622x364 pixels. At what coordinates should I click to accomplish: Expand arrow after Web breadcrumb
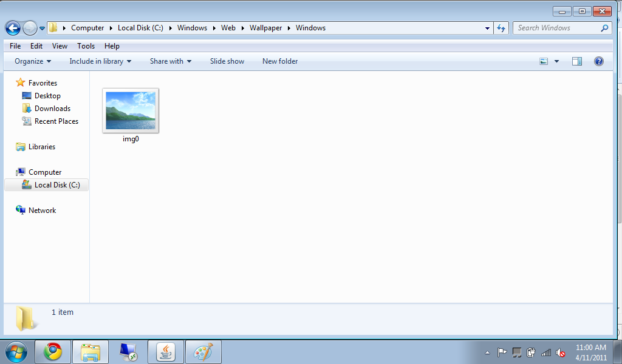tap(242, 28)
